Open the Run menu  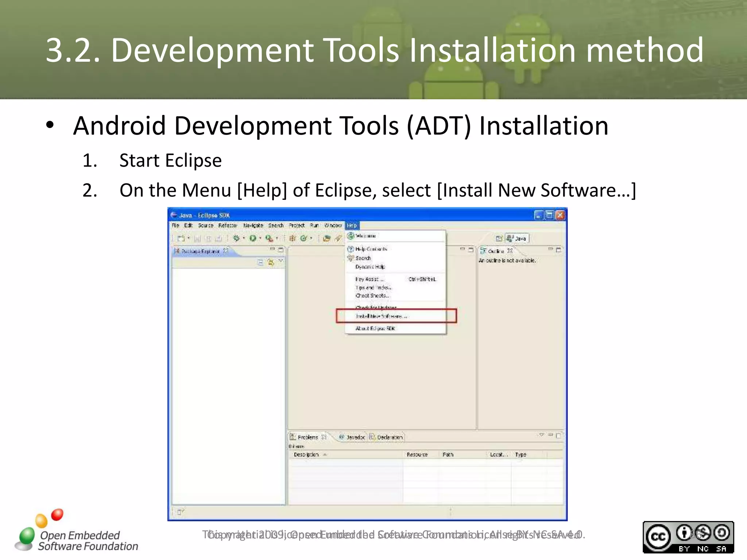314,225
